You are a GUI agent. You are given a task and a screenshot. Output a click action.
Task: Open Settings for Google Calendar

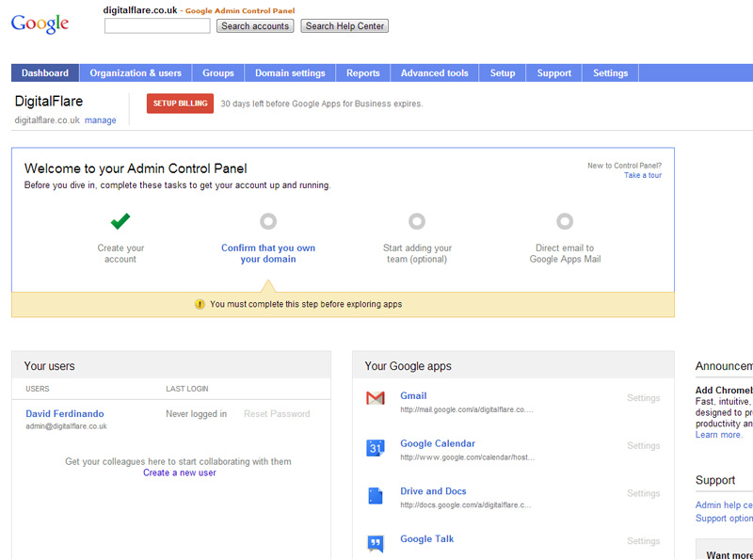643,445
